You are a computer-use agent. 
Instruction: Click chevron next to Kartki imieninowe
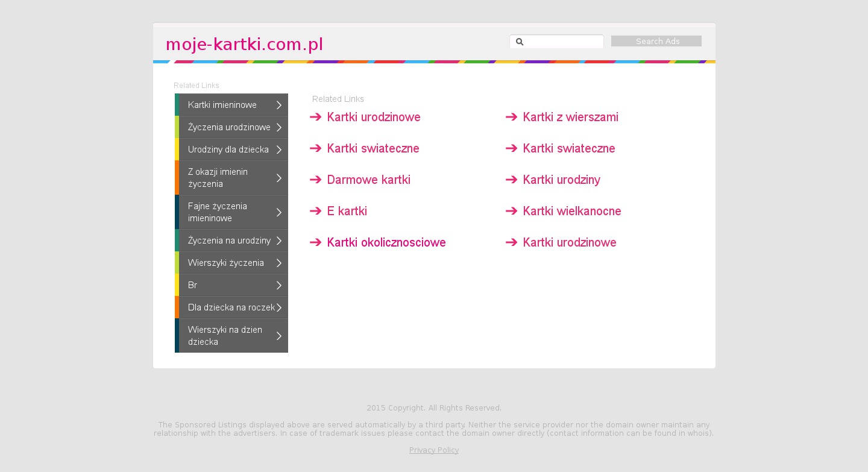(279, 105)
